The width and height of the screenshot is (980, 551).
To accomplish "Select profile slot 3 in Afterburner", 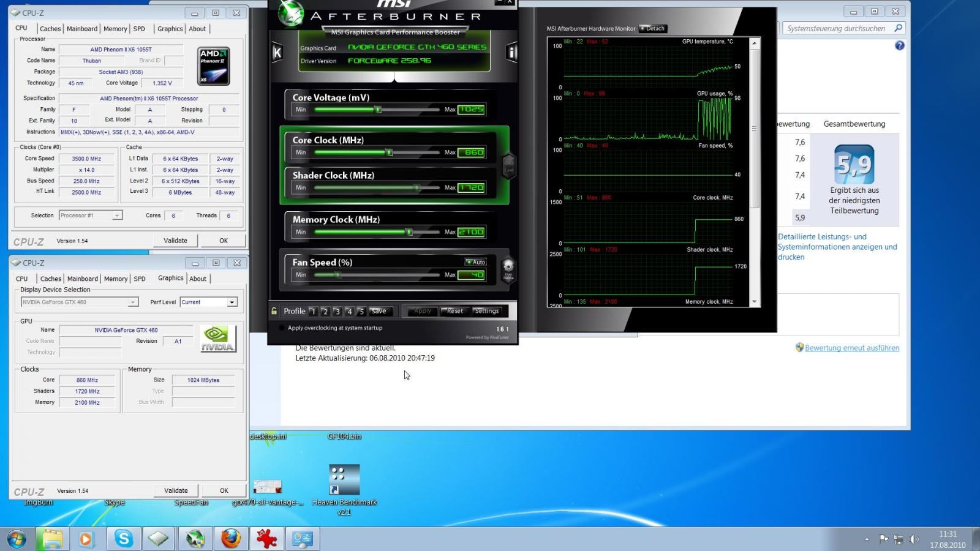I will click(337, 311).
